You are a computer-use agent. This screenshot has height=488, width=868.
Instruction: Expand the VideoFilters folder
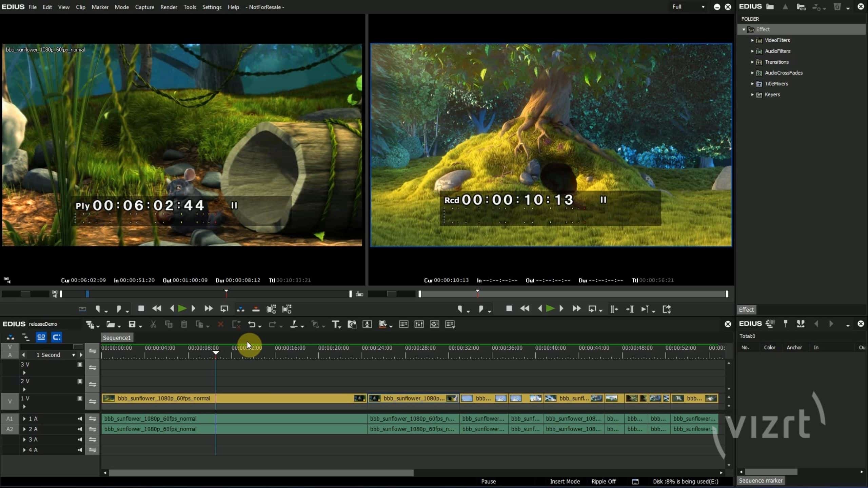point(752,40)
